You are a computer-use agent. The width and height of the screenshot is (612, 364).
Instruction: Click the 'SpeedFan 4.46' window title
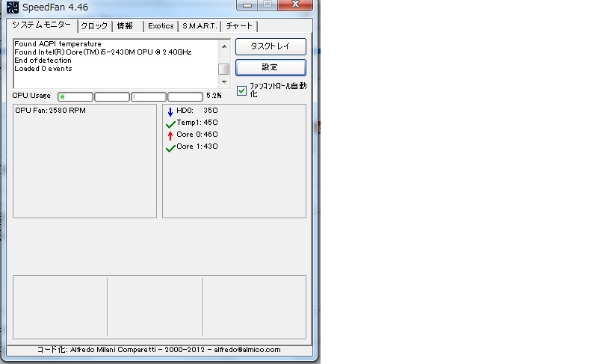click(x=55, y=7)
